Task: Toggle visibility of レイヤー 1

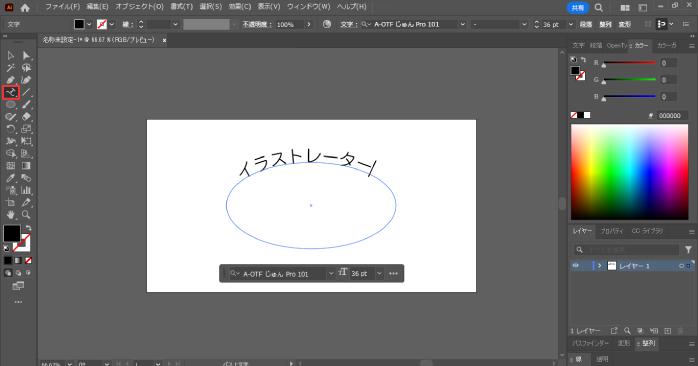Action: click(576, 266)
